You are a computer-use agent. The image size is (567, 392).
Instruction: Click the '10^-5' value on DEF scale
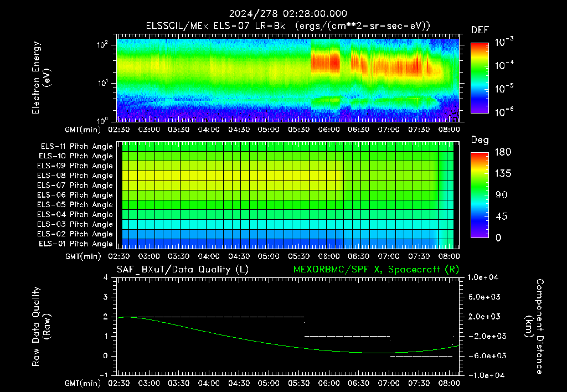pyautogui.click(x=504, y=89)
